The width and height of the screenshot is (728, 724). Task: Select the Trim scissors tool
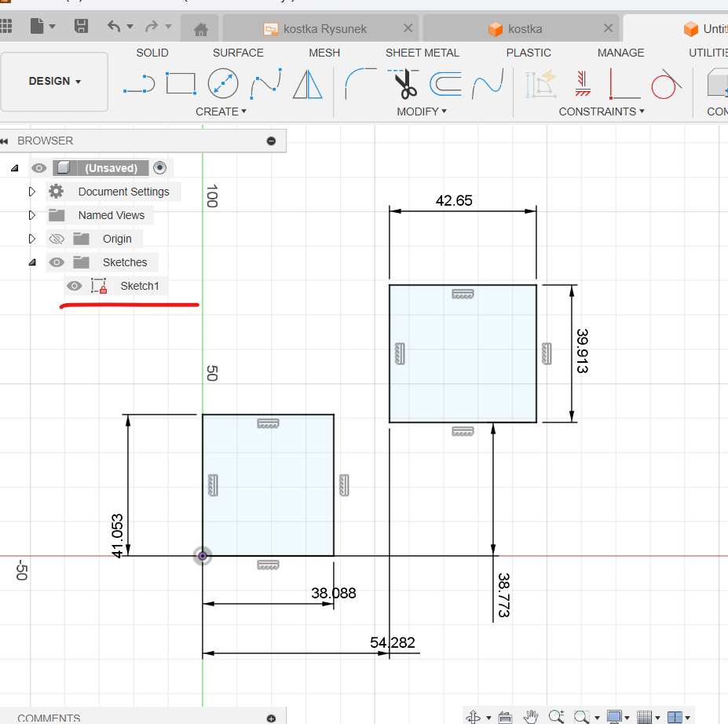[x=404, y=83]
